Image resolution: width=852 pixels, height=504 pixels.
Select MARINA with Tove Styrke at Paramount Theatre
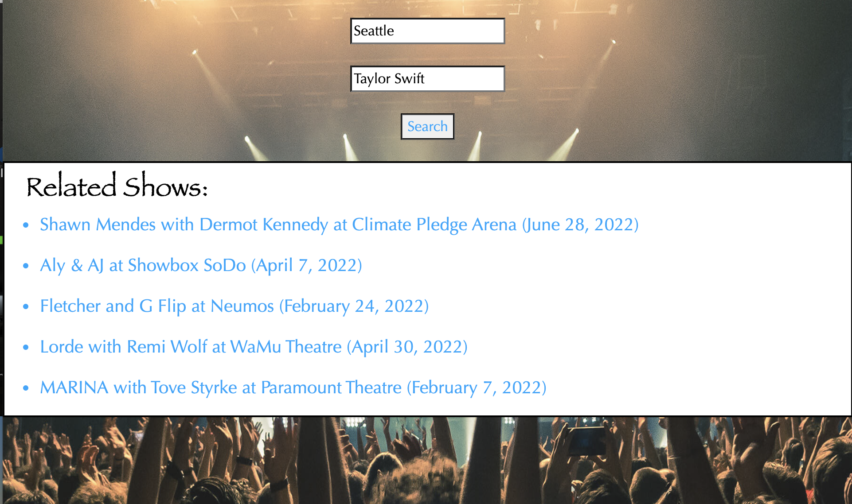pyautogui.click(x=293, y=388)
